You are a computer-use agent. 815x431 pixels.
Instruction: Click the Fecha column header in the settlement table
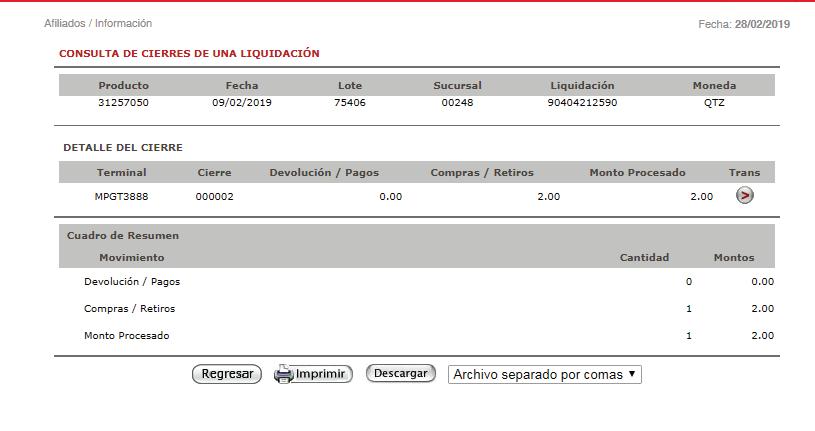pyautogui.click(x=242, y=85)
